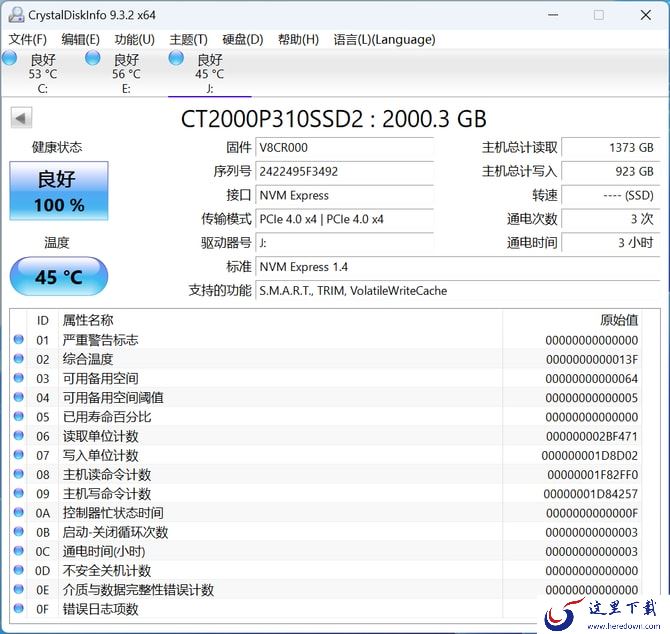This screenshot has width=670, height=634.
Task: Click the interface field NVM Express
Action: [344, 196]
